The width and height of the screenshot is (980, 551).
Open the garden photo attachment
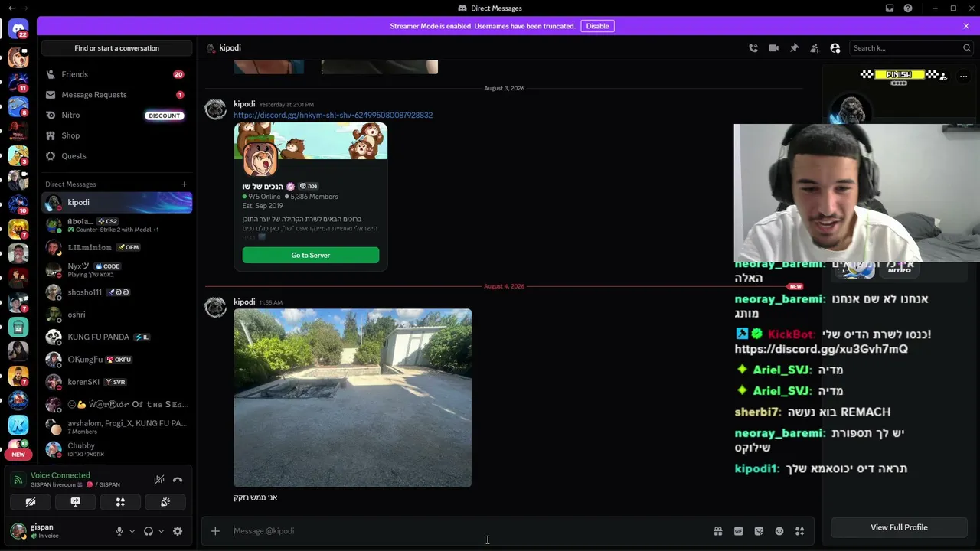pyautogui.click(x=352, y=398)
